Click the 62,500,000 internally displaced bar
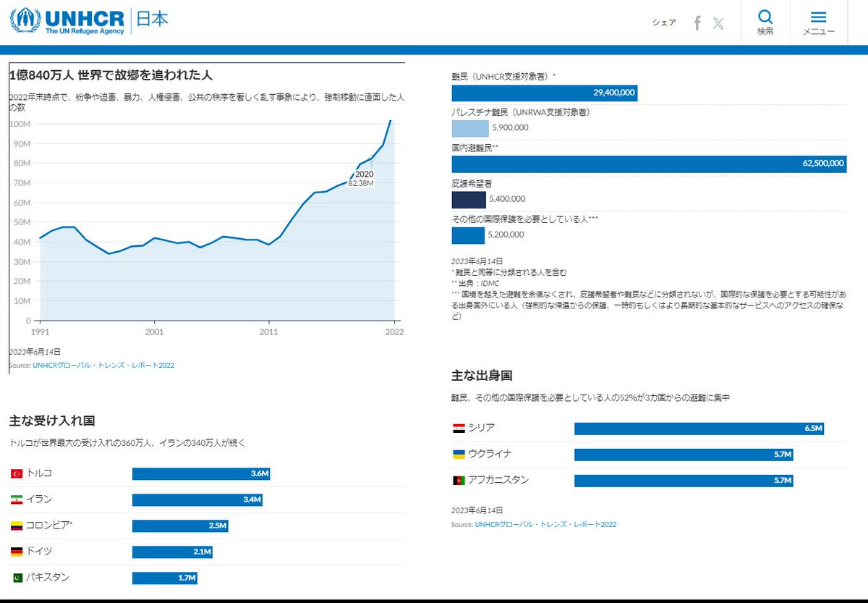The width and height of the screenshot is (868, 603). click(649, 164)
